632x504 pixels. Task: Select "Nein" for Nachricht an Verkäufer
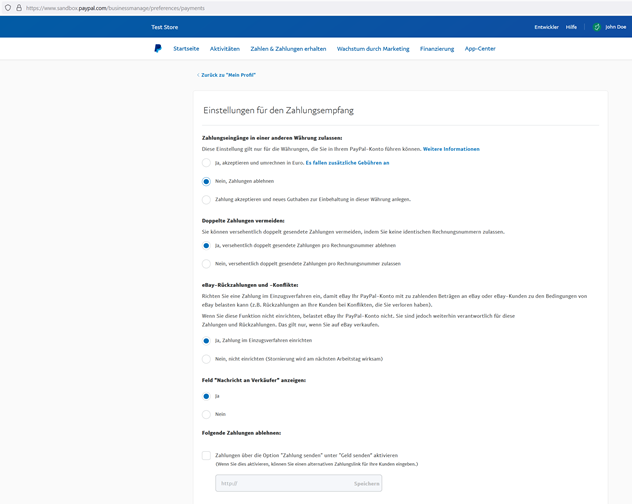(207, 413)
